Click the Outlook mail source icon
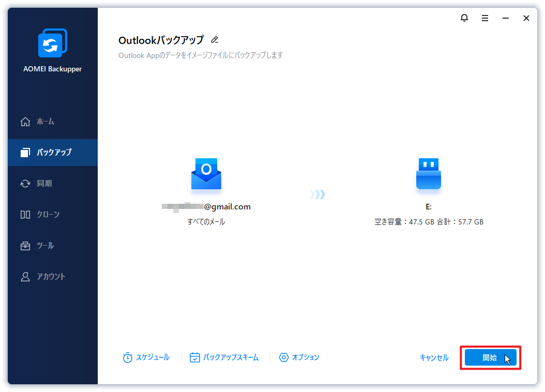The width and height of the screenshot is (545, 392). 206,174
